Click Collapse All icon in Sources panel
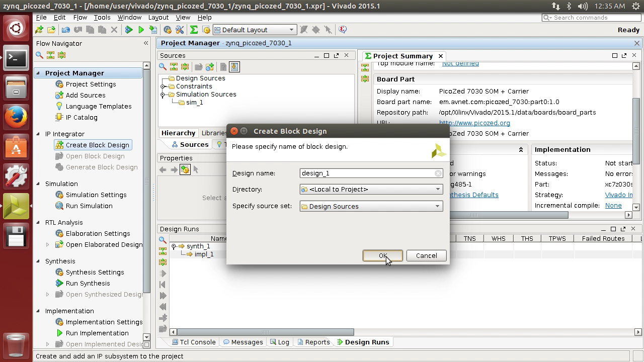The image size is (644, 362). (x=174, y=67)
